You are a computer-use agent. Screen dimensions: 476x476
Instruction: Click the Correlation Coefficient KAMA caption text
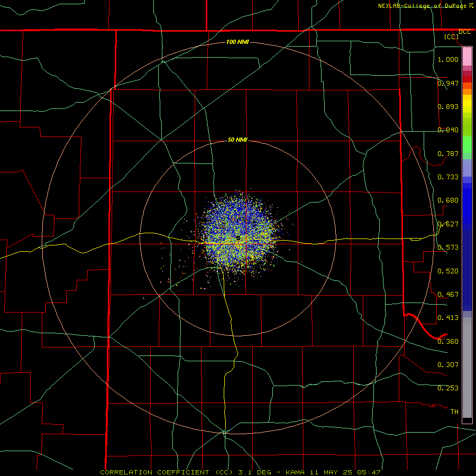tap(240, 472)
